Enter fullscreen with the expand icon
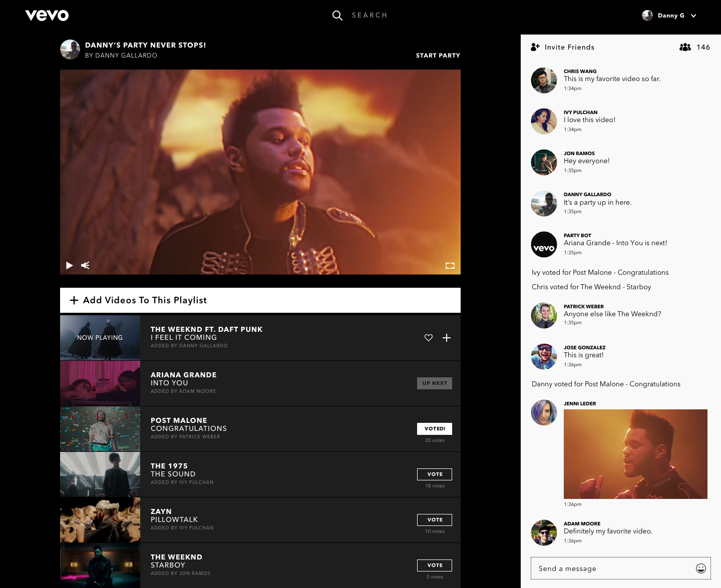This screenshot has width=721, height=588. click(x=450, y=265)
